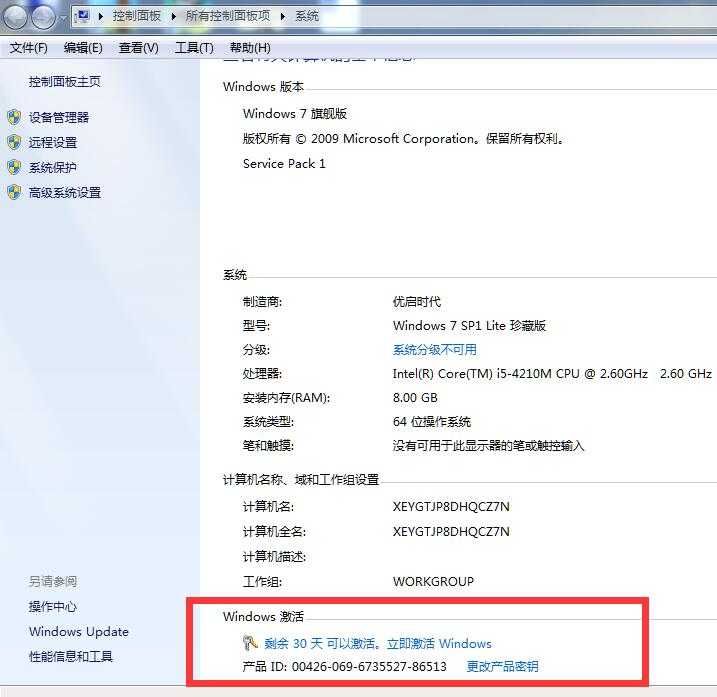Click the forward navigation arrow button
717x697 pixels.
44,17
